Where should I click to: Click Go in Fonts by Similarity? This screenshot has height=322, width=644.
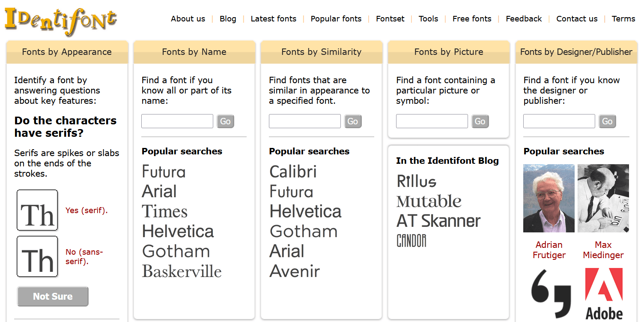353,121
